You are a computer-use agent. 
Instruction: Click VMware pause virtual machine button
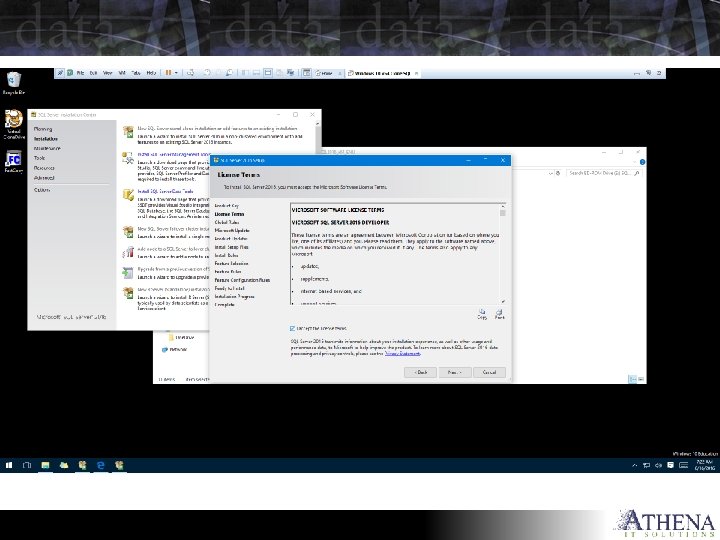click(x=169, y=73)
